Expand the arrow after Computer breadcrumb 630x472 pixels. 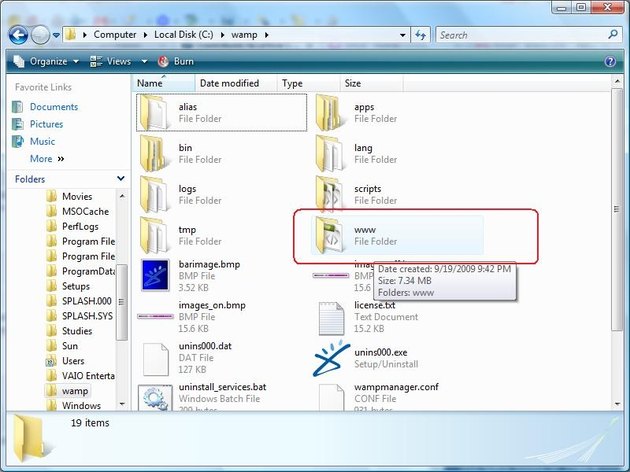[x=145, y=35]
